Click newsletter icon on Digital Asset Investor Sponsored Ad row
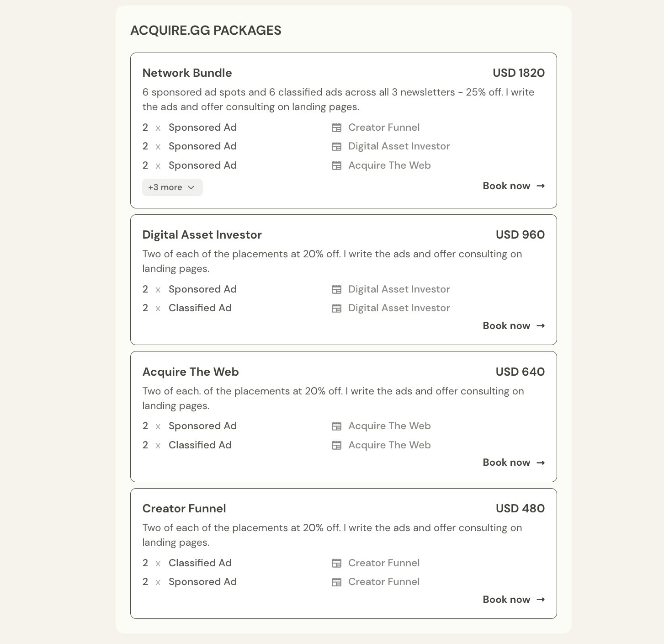 336,289
